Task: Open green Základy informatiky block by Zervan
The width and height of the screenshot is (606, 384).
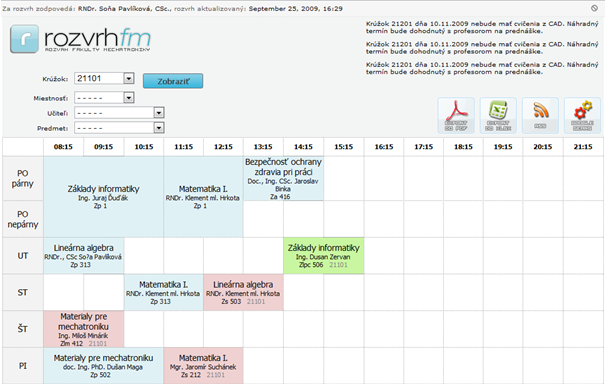Action: tap(323, 256)
